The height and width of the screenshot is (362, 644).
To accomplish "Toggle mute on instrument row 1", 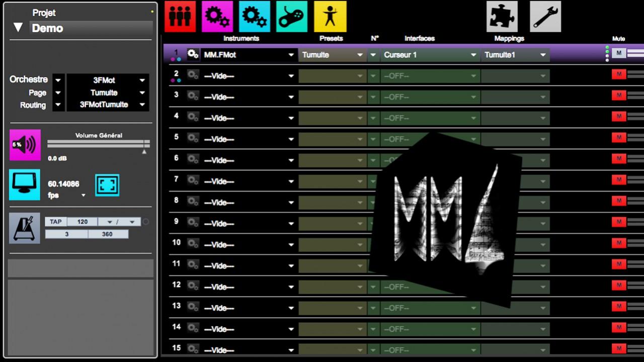I will point(619,53).
